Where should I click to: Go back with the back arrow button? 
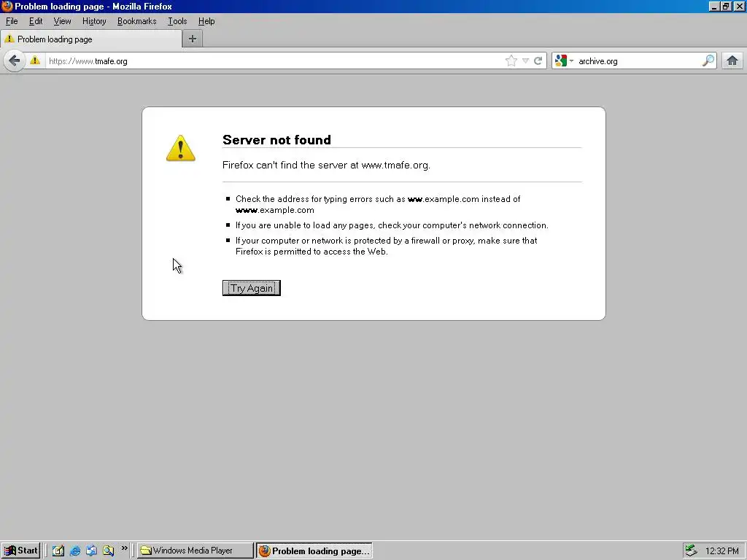click(15, 61)
